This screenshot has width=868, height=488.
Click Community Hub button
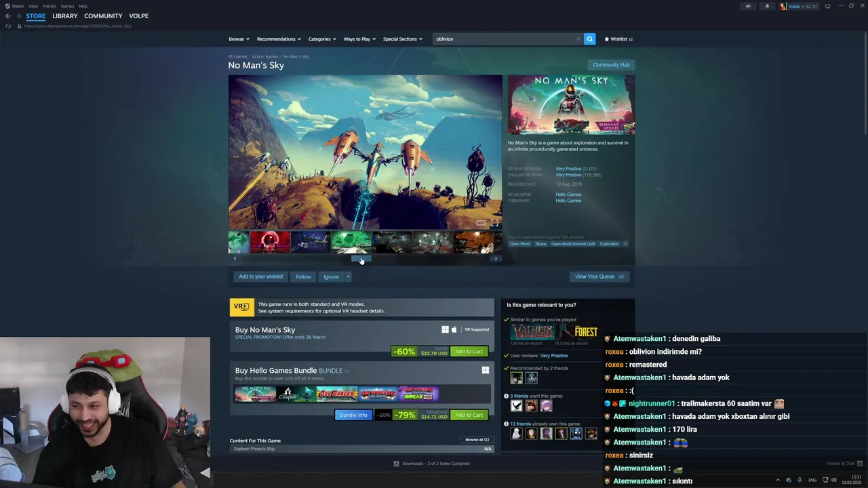pos(611,65)
